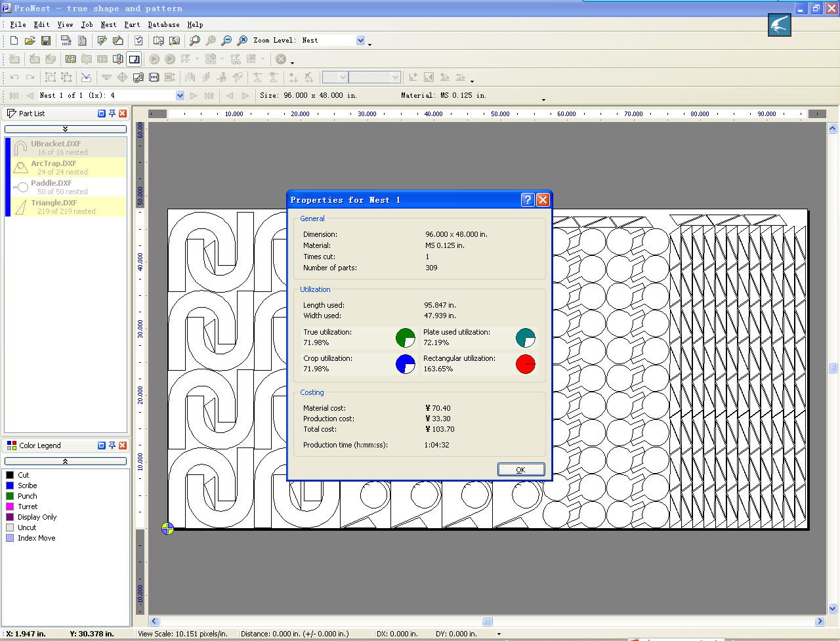Click the origin marker at plate corner
Image resolution: width=840 pixels, height=641 pixels.
pos(167,529)
